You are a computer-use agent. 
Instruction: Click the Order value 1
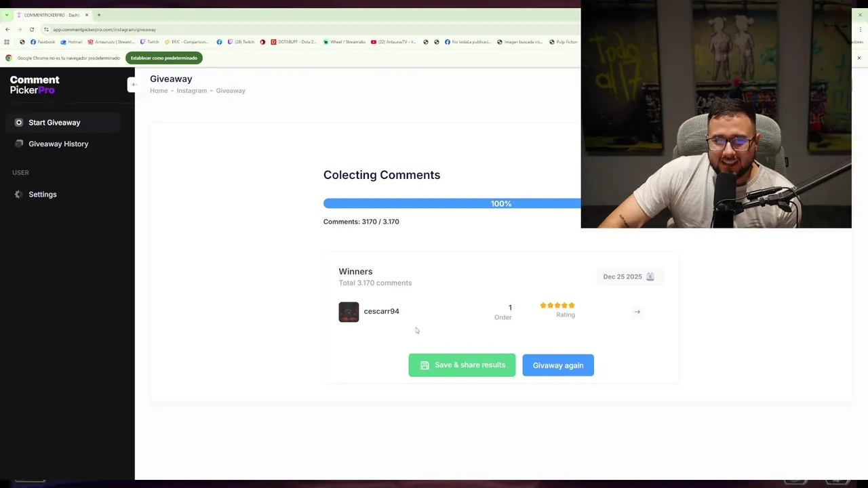click(510, 308)
